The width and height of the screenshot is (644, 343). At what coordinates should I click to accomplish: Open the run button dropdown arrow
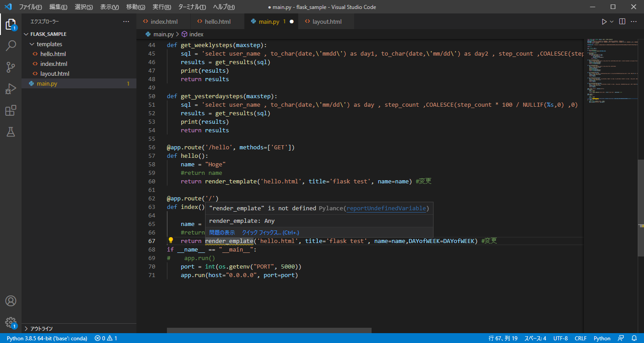[x=612, y=22]
